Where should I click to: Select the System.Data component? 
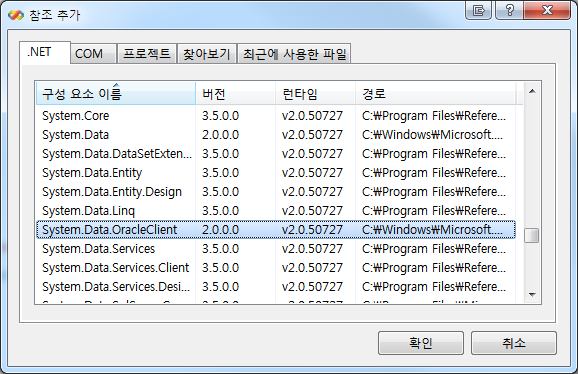tap(276, 135)
